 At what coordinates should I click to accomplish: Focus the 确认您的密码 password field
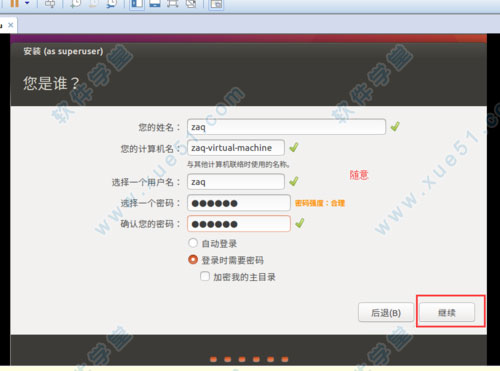click(239, 224)
